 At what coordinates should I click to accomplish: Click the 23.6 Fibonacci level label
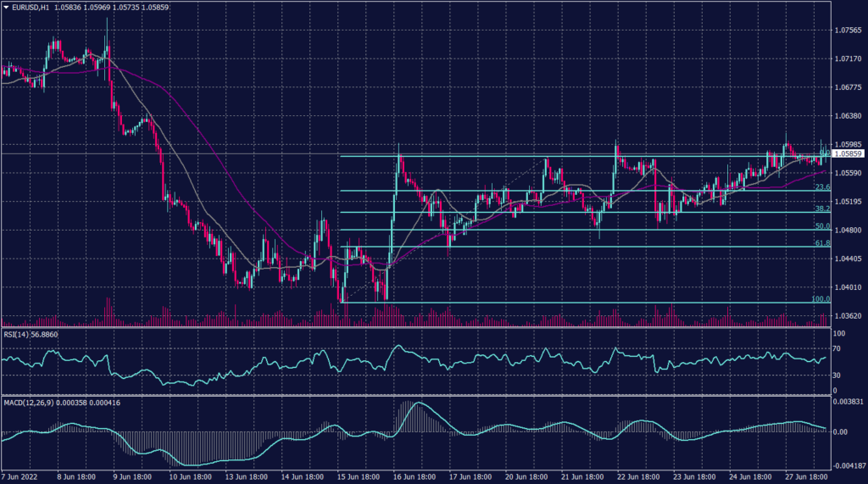821,186
